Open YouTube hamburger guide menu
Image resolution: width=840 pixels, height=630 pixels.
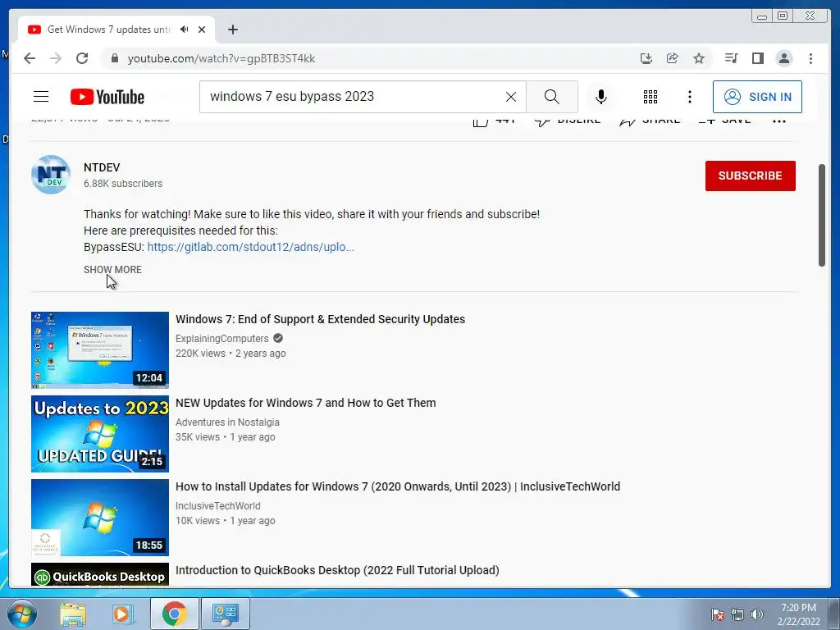(x=41, y=97)
